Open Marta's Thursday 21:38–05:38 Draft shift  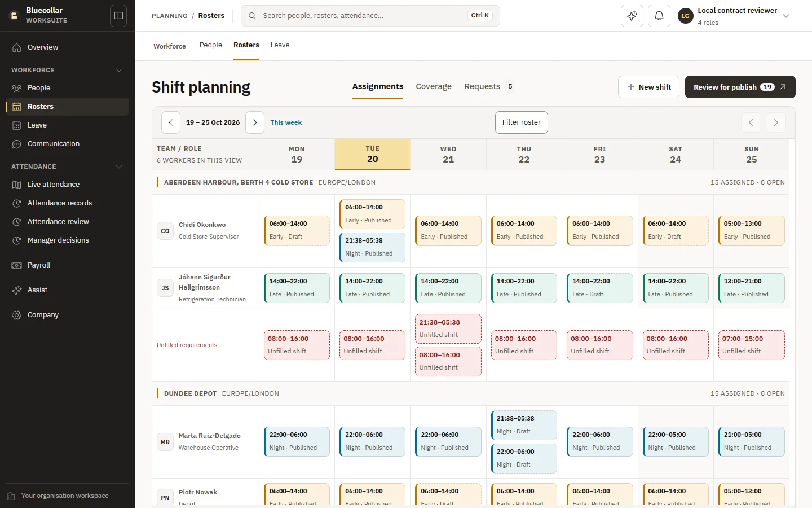tap(524, 425)
